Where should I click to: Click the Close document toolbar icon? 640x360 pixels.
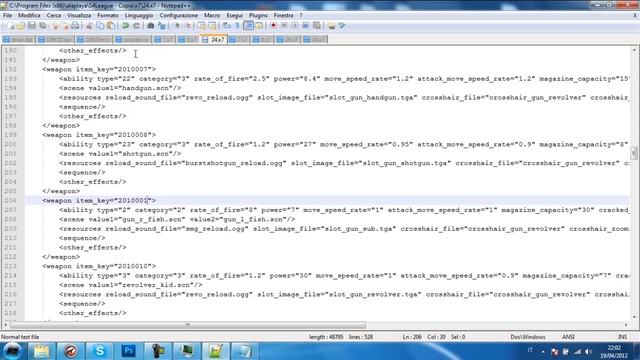point(54,26)
